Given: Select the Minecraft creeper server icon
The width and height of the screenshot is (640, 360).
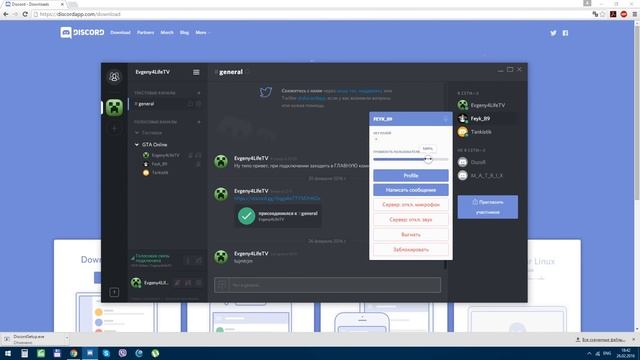Looking at the screenshot, I should [114, 108].
